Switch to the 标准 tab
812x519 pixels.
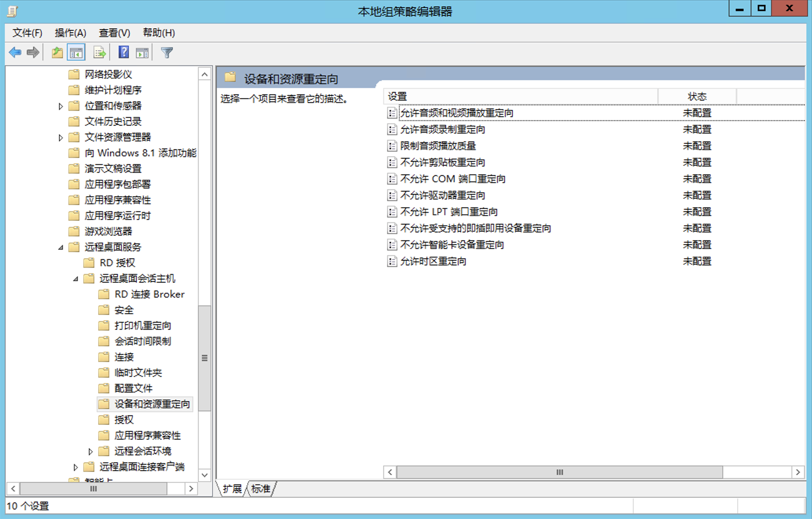(261, 489)
